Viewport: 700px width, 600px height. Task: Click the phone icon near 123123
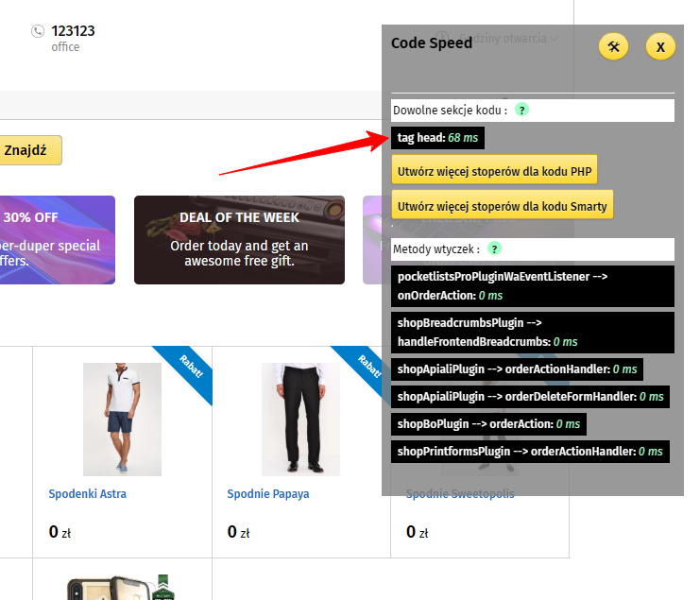coord(38,31)
